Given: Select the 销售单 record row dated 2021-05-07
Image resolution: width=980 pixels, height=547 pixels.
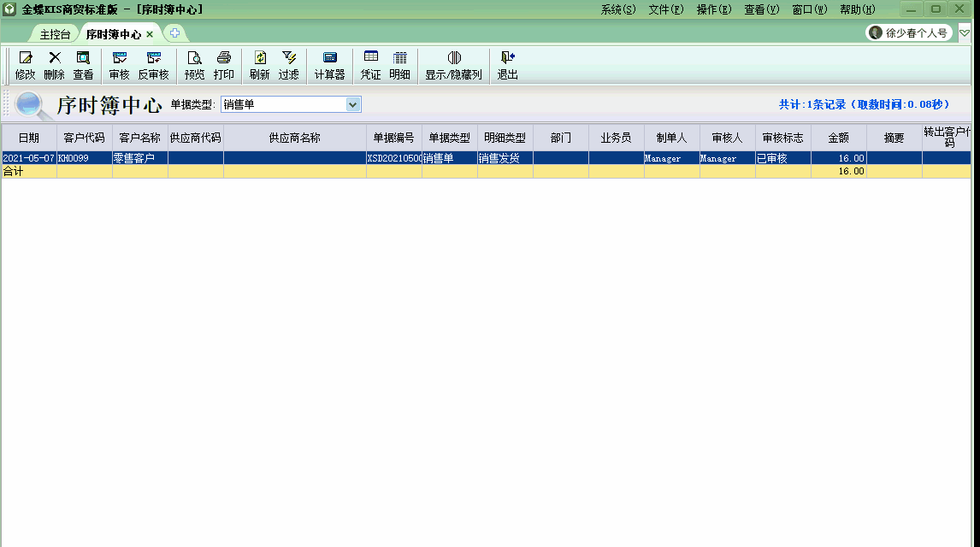Looking at the screenshot, I should click(x=342, y=157).
